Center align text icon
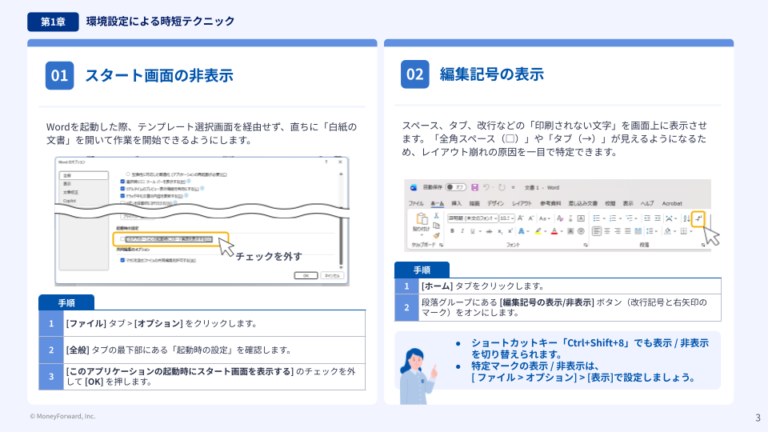768x432 pixels. tap(607, 231)
